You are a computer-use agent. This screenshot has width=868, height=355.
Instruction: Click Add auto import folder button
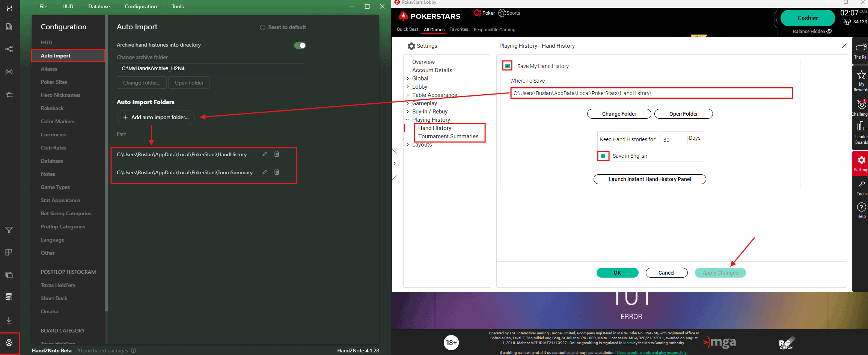(x=155, y=117)
